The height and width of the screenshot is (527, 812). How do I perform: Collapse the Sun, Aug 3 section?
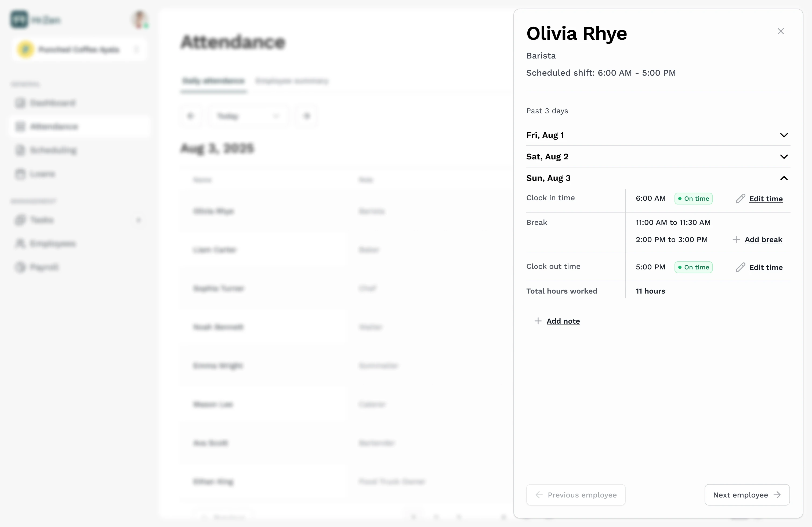click(784, 178)
